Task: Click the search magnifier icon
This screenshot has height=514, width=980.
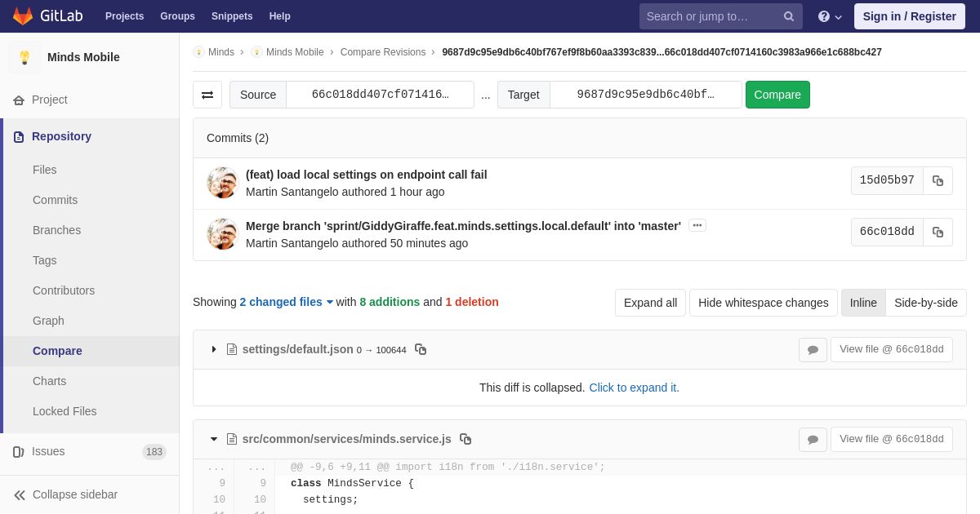Action: click(x=789, y=16)
